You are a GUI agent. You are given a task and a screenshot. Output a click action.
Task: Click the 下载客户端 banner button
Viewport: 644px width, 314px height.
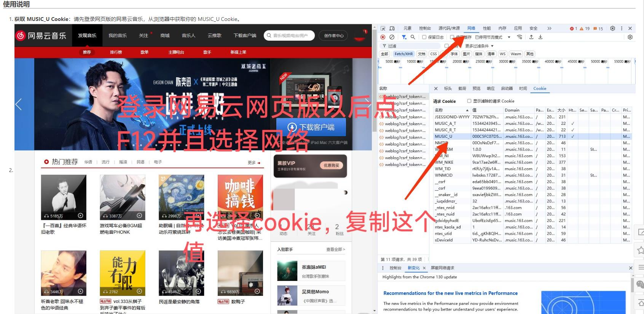pyautogui.click(x=311, y=127)
